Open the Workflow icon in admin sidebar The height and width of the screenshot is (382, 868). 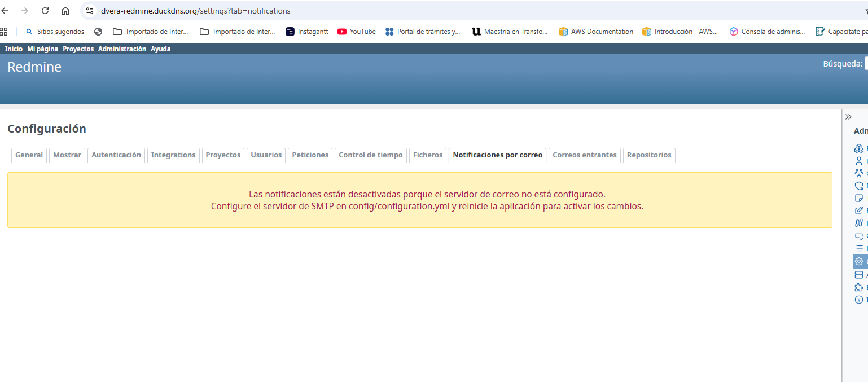pyautogui.click(x=858, y=223)
